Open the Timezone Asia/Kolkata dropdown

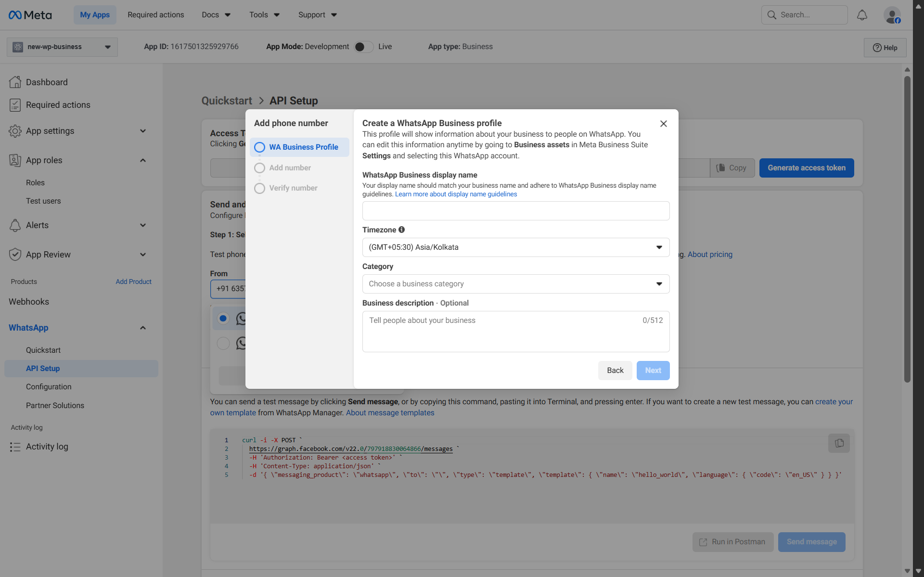pyautogui.click(x=516, y=247)
